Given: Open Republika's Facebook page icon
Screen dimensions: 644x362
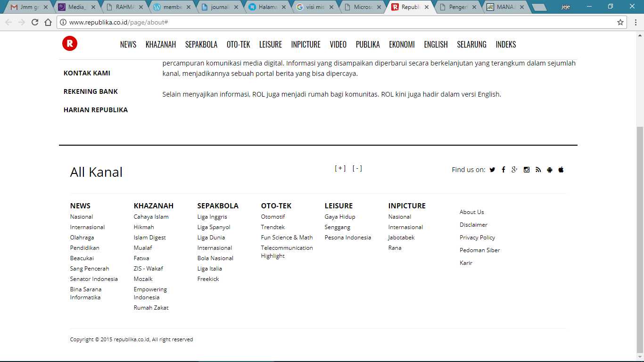Looking at the screenshot, I should [x=504, y=170].
